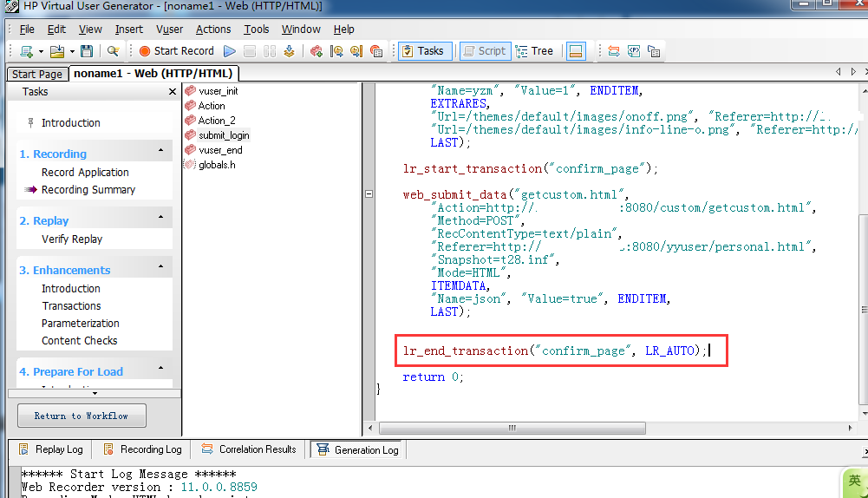Collapse the 3. Enhancements section
The width and height of the screenshot is (868, 498).
160,268
